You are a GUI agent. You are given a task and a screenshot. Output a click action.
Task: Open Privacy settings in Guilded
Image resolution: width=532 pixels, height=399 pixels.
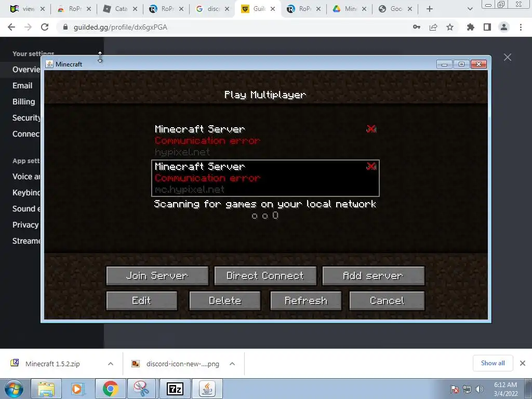tap(25, 224)
